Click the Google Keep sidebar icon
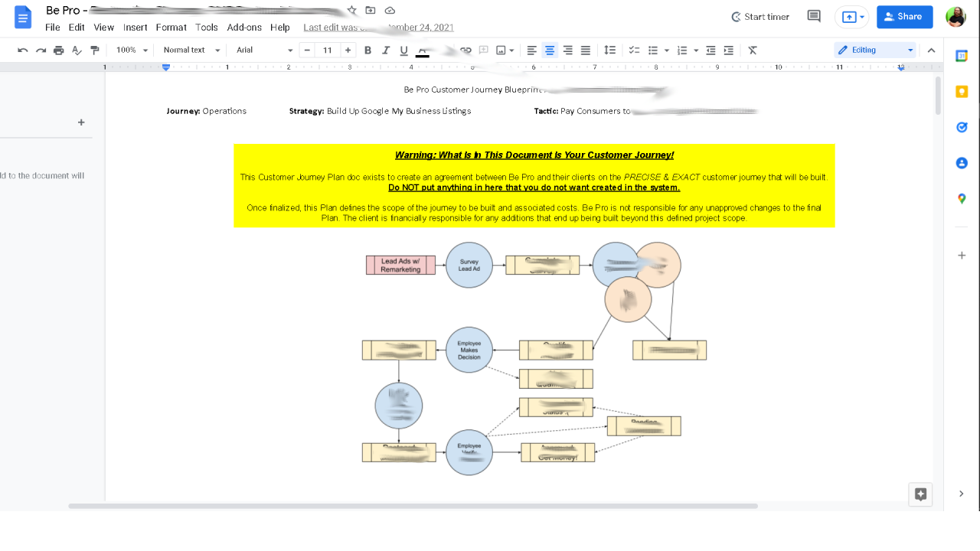The height and width of the screenshot is (551, 980). click(962, 92)
